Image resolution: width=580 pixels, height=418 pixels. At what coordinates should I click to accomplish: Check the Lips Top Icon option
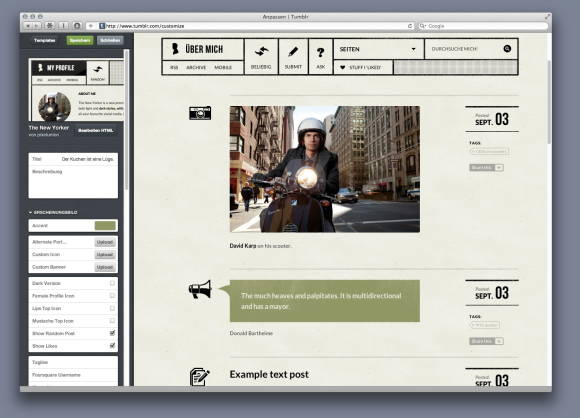tap(112, 308)
